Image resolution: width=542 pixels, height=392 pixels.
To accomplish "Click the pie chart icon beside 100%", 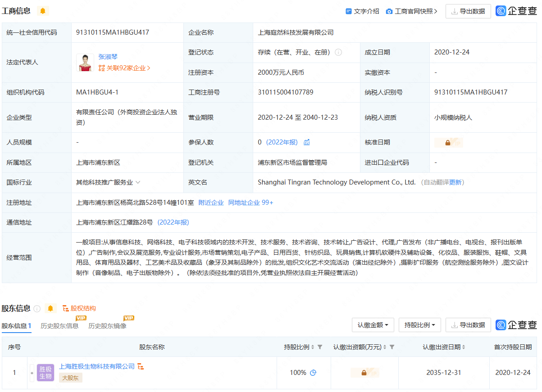I will click(x=313, y=373).
